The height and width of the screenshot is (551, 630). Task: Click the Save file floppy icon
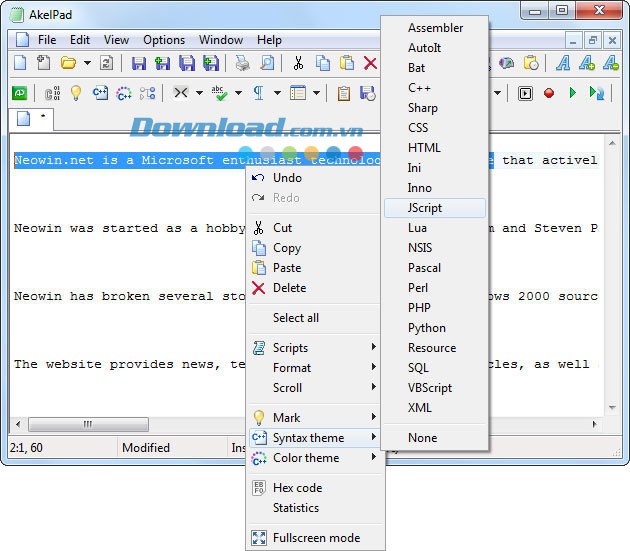[x=139, y=63]
